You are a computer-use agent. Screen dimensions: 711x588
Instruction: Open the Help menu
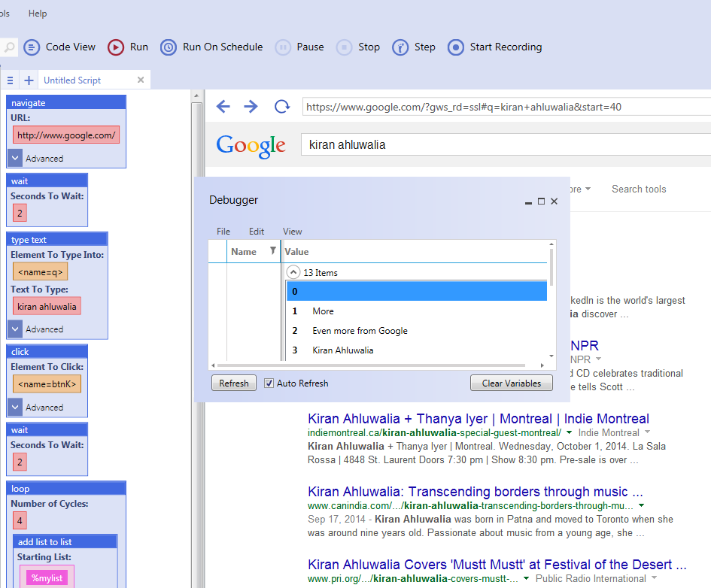38,14
